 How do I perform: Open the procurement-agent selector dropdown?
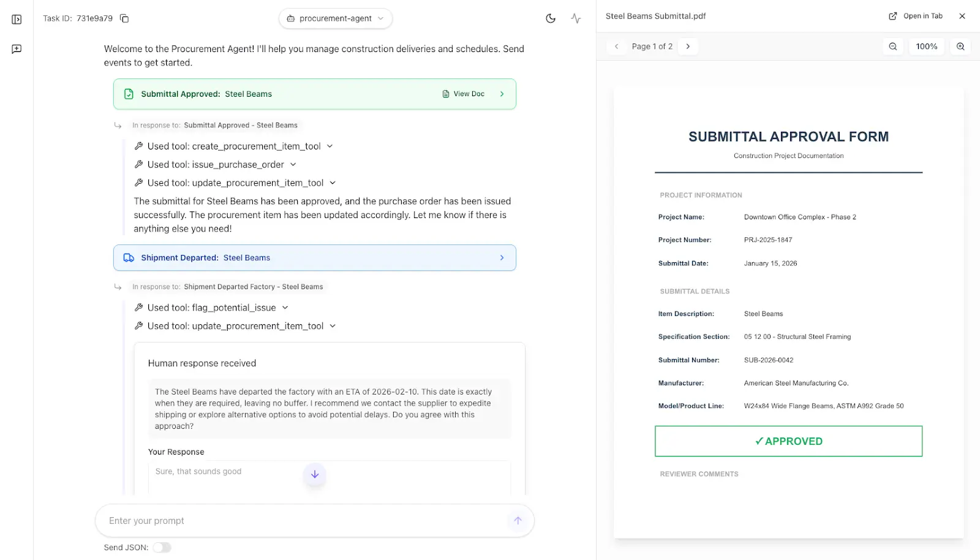[336, 18]
